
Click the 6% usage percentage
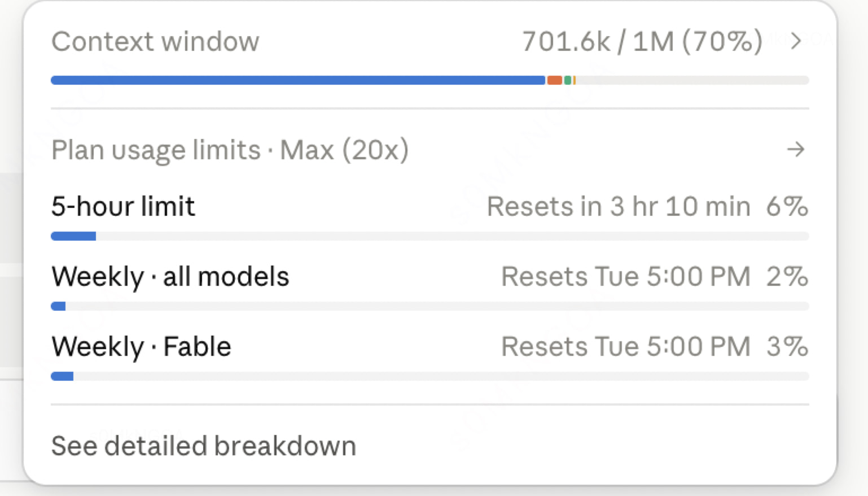coord(787,206)
